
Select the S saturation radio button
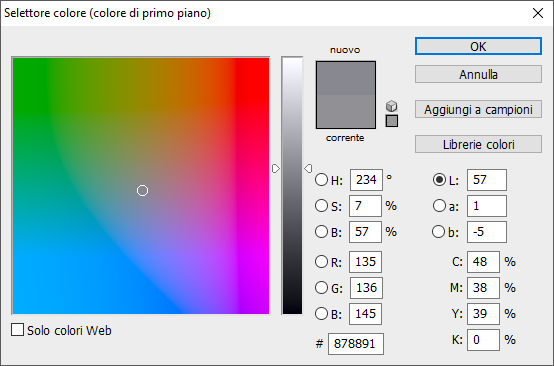tap(321, 206)
